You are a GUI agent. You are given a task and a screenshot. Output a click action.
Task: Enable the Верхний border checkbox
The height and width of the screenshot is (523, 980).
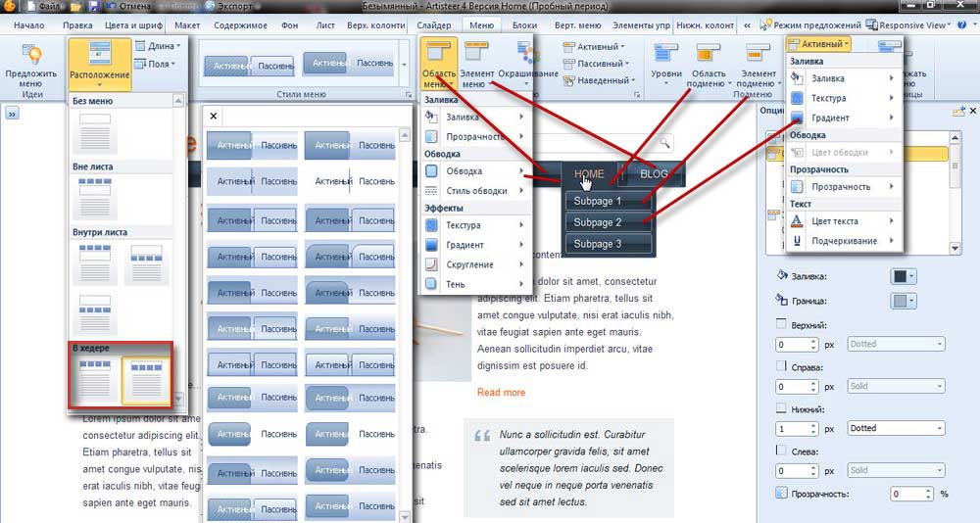[781, 324]
